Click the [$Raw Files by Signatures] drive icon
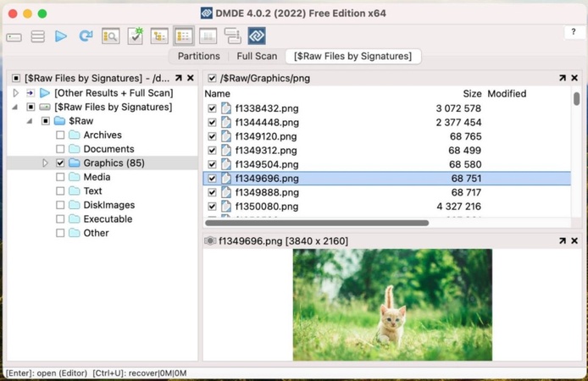The width and height of the screenshot is (588, 381). click(x=45, y=108)
